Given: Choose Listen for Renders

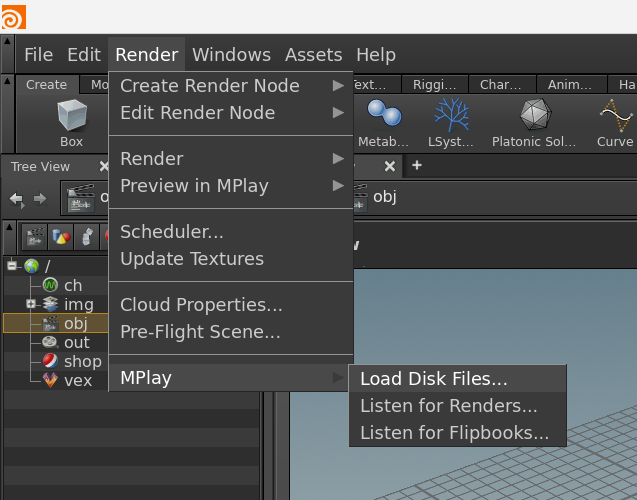Looking at the screenshot, I should (x=457, y=405).
